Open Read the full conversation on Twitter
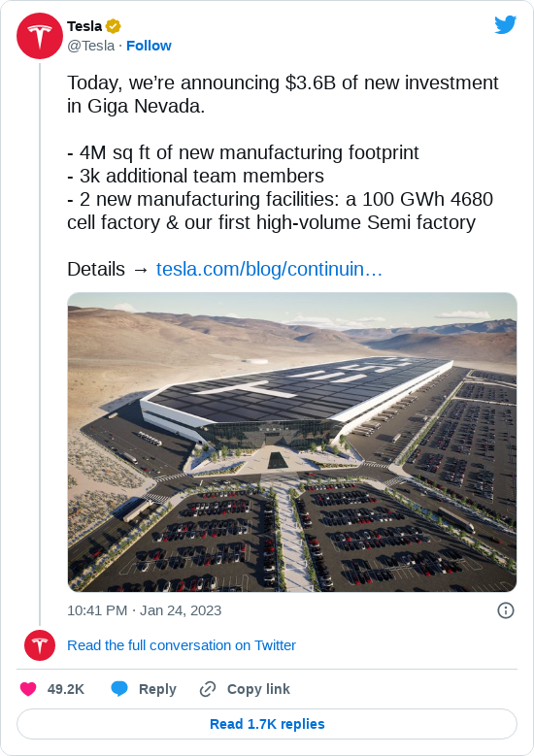 click(x=182, y=645)
